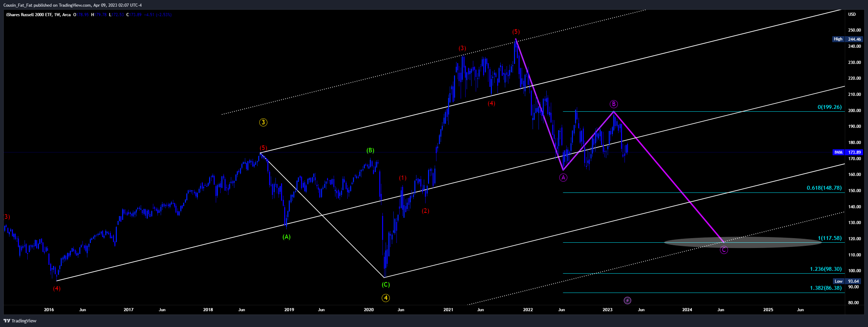Click the purple lightning bolt icon near the time axis
Screen dimensions: 868x327
tap(627, 300)
